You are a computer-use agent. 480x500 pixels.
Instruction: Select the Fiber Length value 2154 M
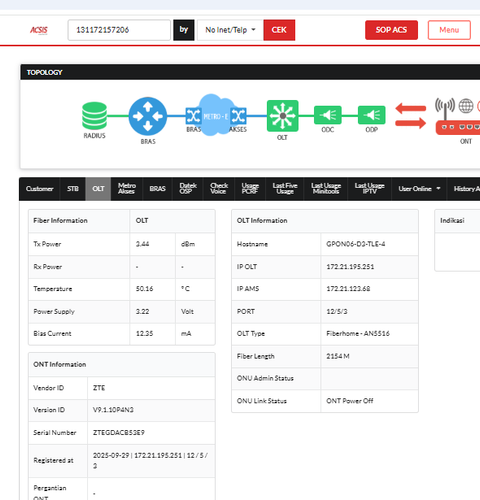338,356
